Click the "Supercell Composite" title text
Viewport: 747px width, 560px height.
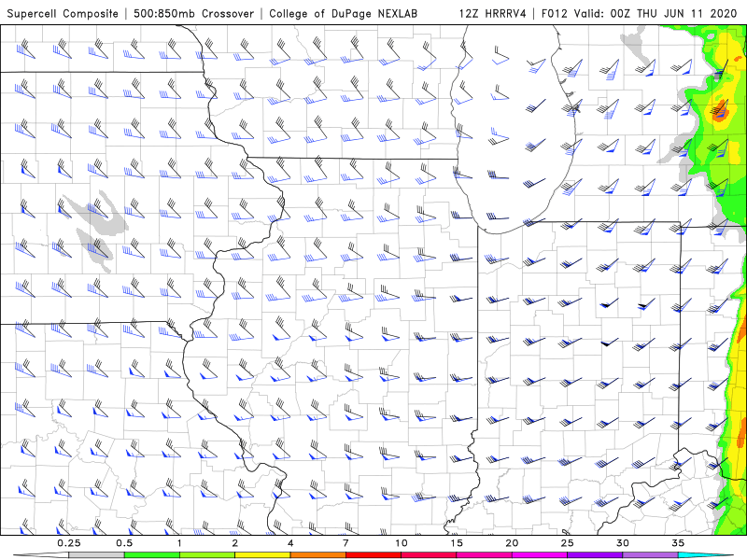[x=63, y=13]
